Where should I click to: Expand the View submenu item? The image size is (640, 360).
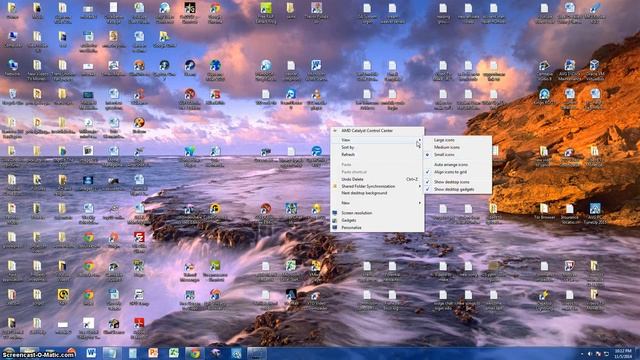377,140
